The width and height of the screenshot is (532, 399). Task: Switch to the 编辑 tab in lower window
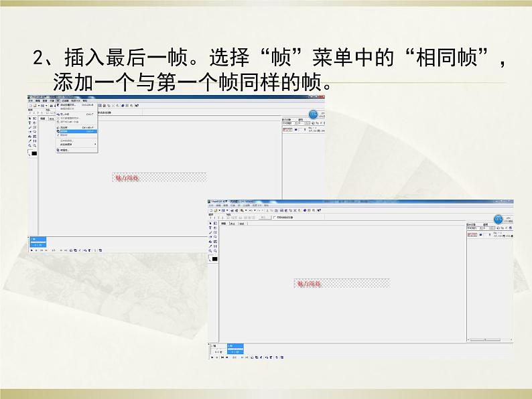[224, 224]
